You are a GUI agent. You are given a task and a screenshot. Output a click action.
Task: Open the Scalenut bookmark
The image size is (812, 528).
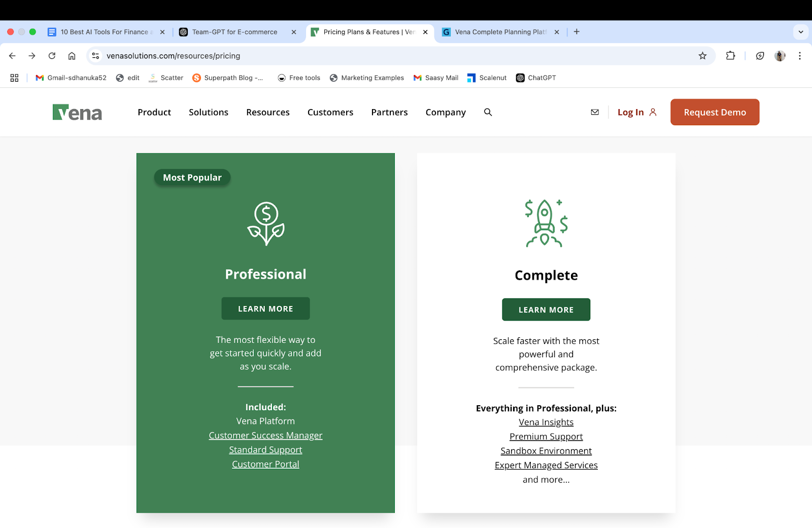[487, 78]
